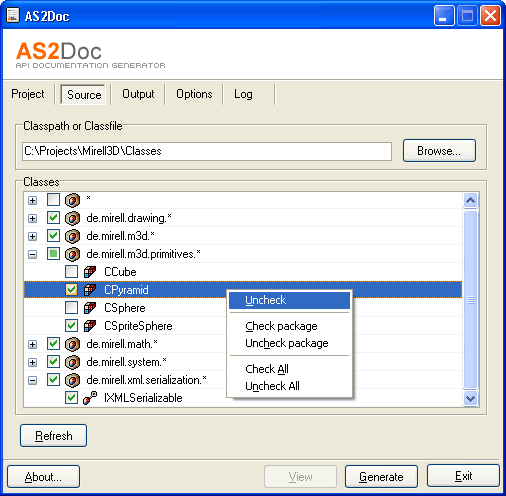The height and width of the screenshot is (496, 506).
Task: Select the de.mirell.drawing.* package label
Action: click(x=129, y=218)
